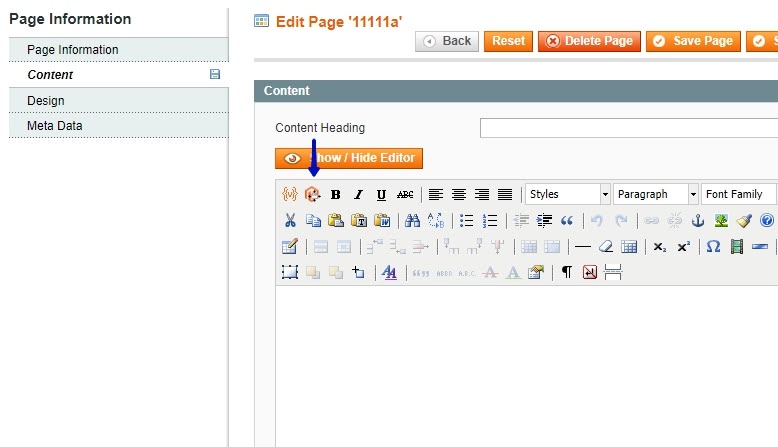Toggle absolute positioning
The width and height of the screenshot is (778, 447).
coord(358,272)
